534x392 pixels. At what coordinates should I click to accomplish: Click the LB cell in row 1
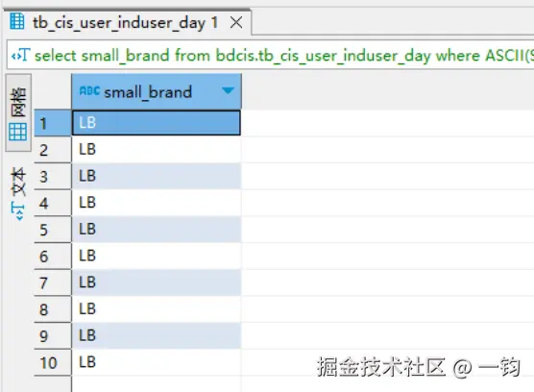pos(157,123)
